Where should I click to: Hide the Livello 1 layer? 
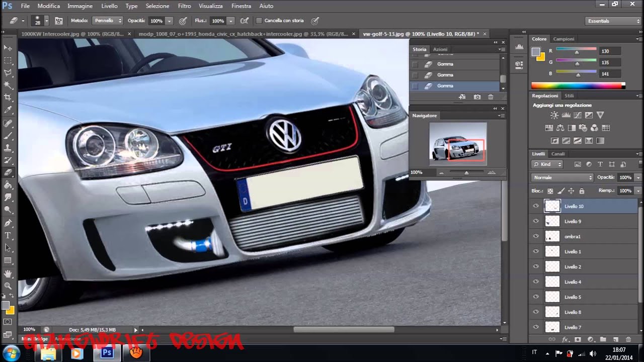(x=536, y=251)
